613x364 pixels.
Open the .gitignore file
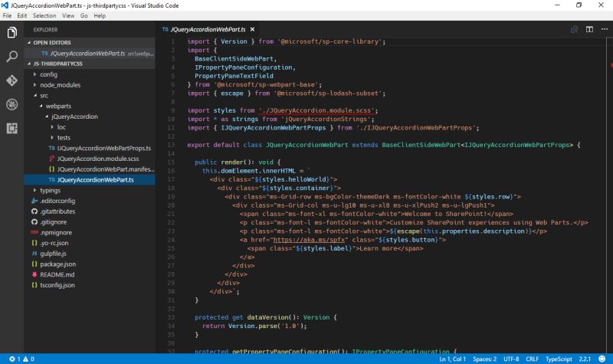point(90,222)
